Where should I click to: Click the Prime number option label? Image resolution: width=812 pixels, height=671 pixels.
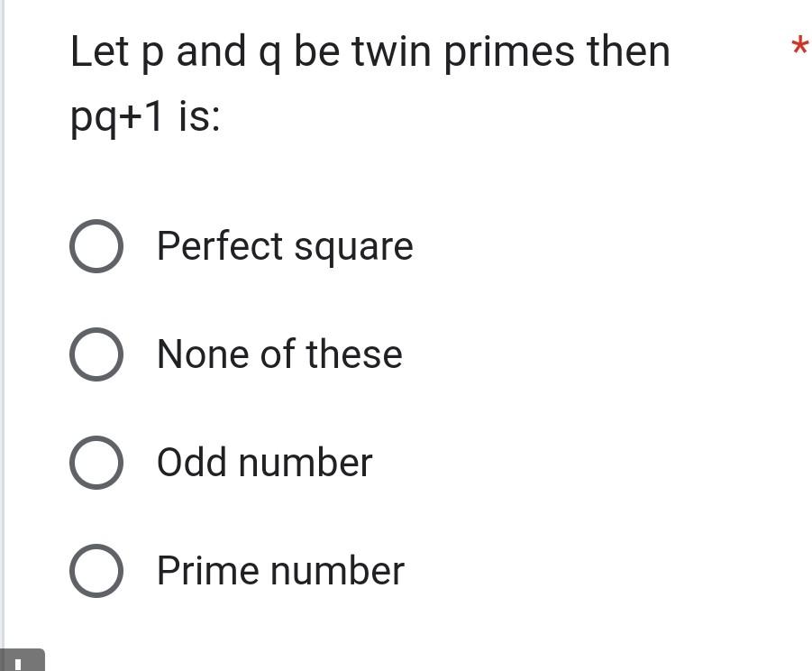click(x=280, y=571)
